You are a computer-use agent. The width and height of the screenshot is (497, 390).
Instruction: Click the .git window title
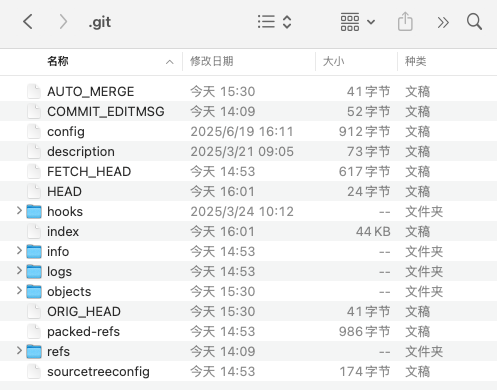100,23
